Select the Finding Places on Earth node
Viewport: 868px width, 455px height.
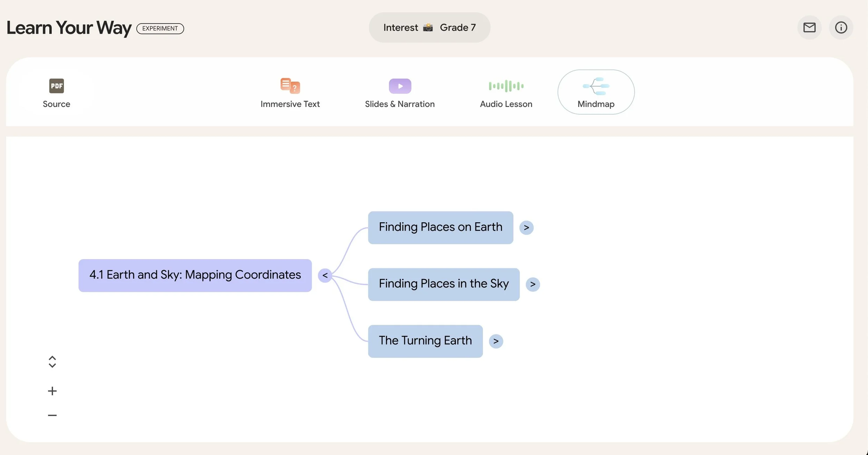tap(440, 228)
